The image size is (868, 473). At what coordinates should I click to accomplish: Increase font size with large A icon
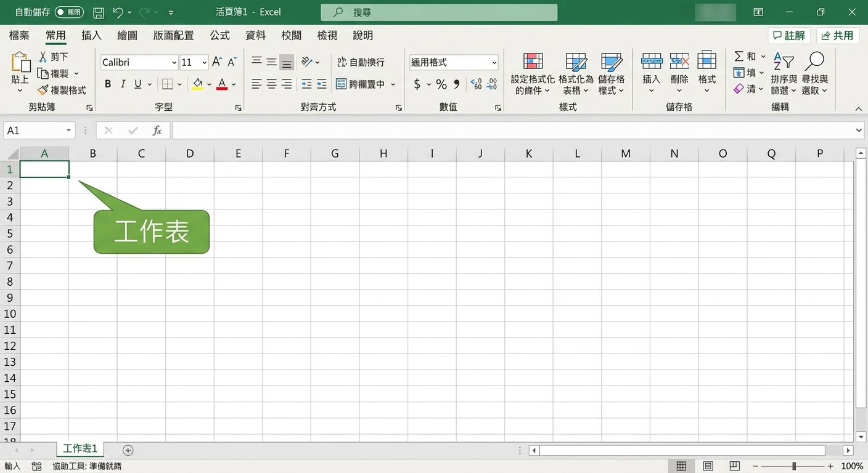[x=216, y=62]
